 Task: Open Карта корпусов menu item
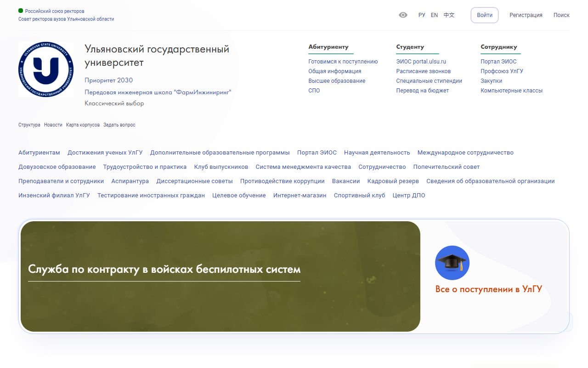(83, 125)
